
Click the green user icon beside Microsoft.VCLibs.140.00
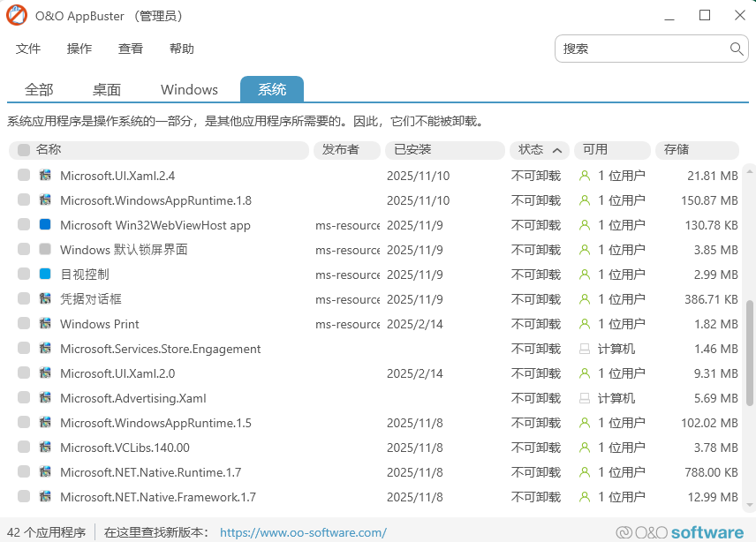tap(584, 447)
